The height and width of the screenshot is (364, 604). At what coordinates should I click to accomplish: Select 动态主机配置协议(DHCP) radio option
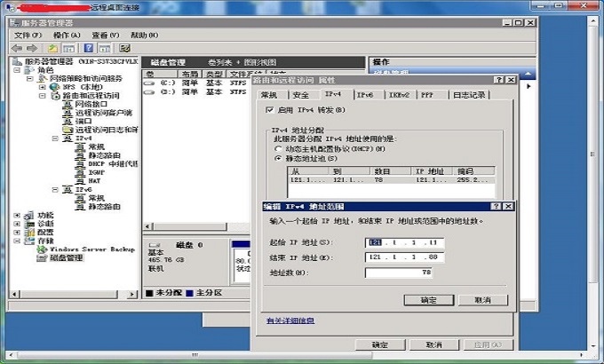[x=277, y=148]
